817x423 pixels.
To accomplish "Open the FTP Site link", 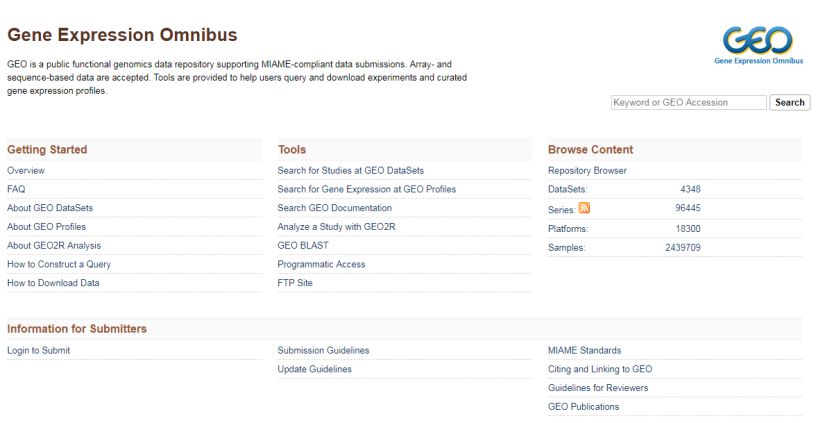I will [x=295, y=283].
